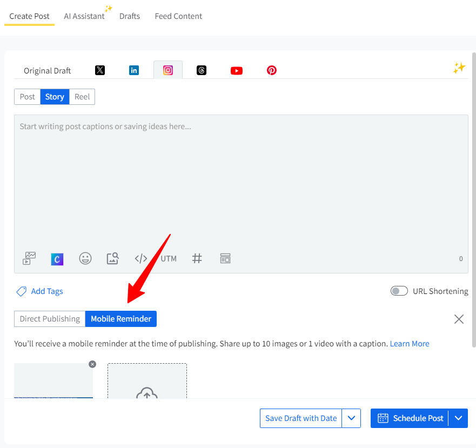This screenshot has width=476, height=448.
Task: Open the hashtag manager icon
Action: point(197,258)
